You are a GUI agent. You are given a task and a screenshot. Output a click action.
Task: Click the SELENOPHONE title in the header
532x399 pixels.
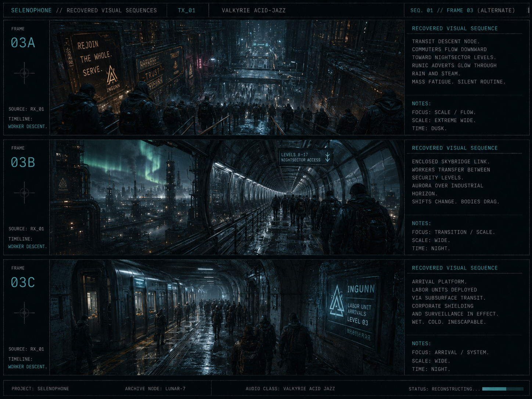[31, 10]
